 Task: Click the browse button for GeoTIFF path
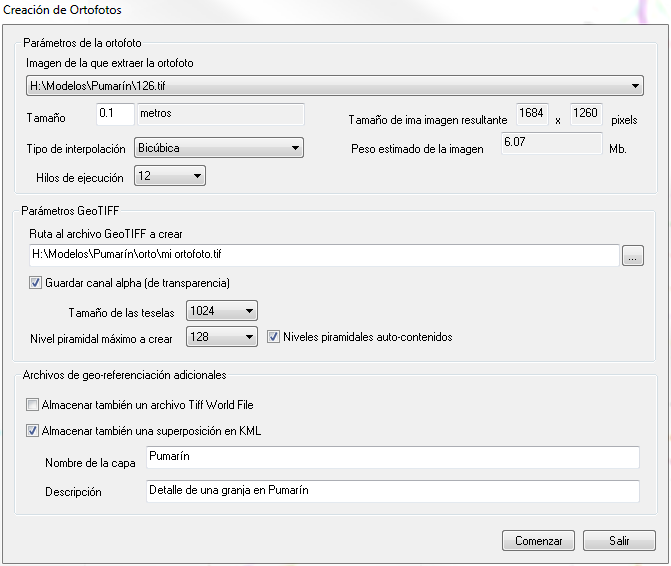tap(632, 256)
